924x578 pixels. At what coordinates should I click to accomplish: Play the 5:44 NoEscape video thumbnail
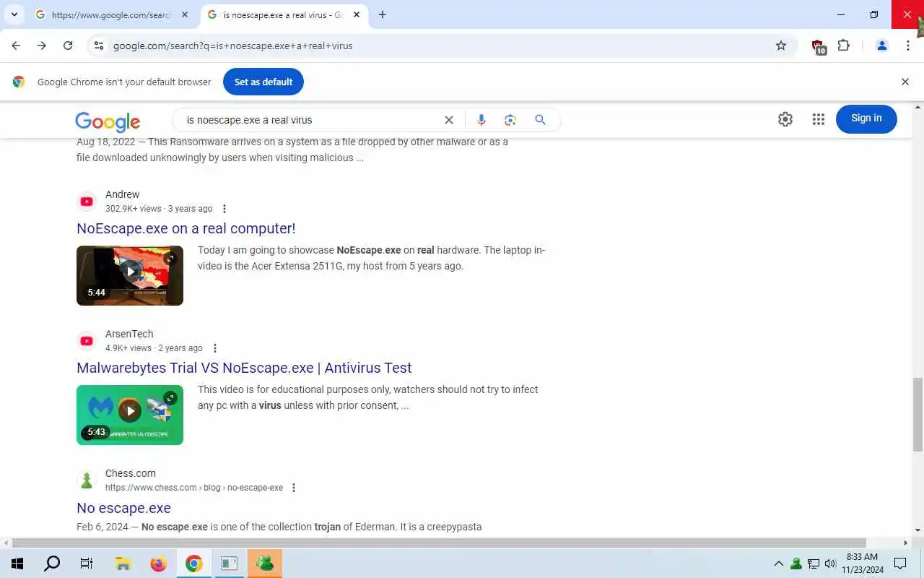[x=130, y=275]
